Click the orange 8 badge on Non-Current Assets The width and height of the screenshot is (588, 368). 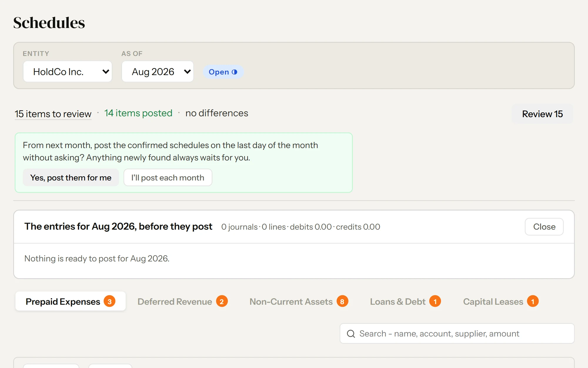click(342, 301)
